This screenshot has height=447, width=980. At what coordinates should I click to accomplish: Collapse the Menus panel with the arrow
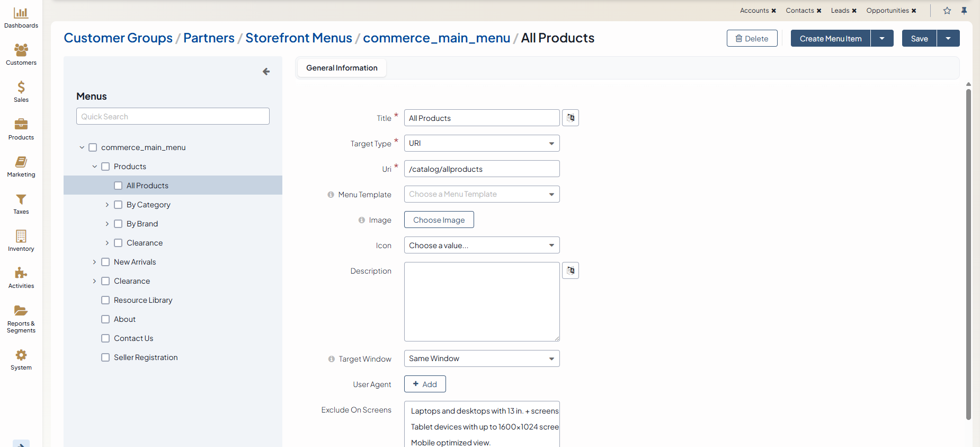click(x=266, y=72)
